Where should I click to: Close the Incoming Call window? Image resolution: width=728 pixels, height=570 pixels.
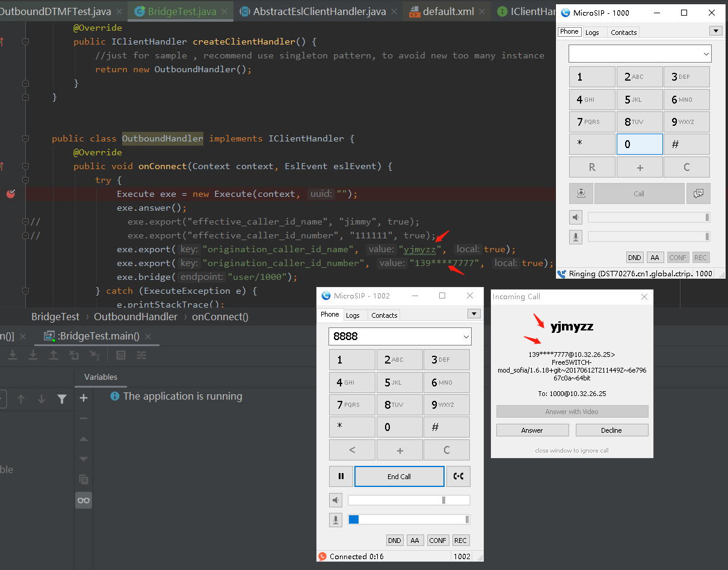tap(644, 297)
